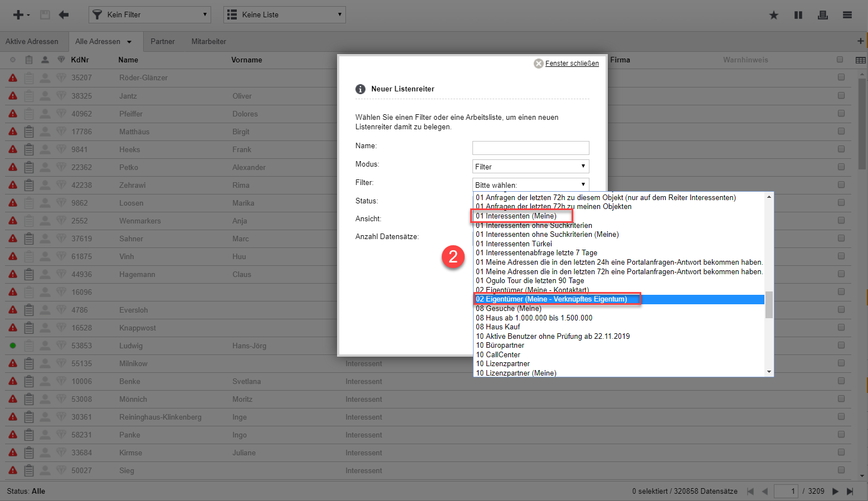This screenshot has height=501, width=868.
Task: Click the Fenster schließen link
Action: (572, 64)
